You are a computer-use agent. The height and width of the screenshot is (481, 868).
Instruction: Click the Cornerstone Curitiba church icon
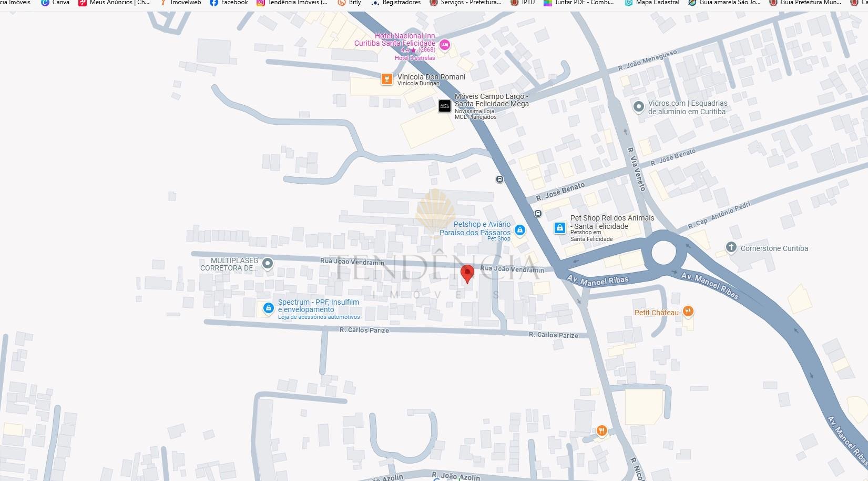[x=731, y=247]
